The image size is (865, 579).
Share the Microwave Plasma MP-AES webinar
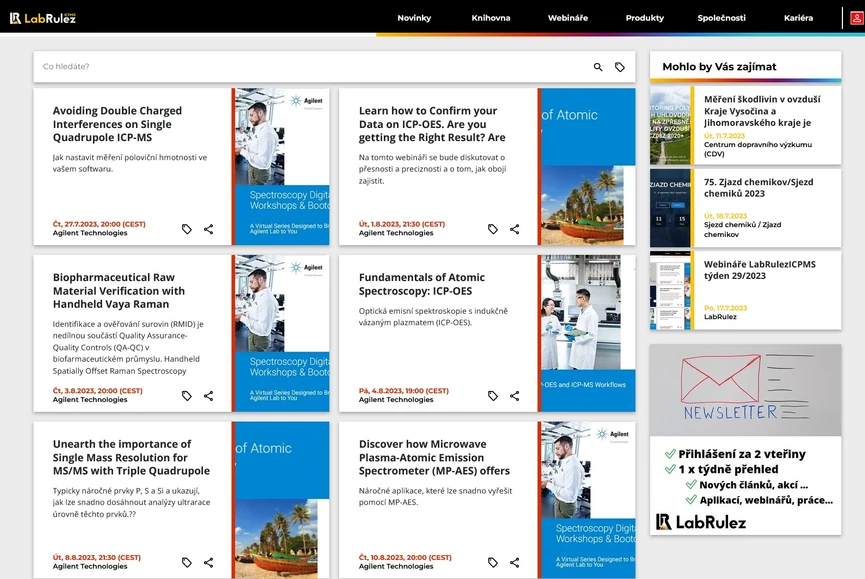(515, 562)
